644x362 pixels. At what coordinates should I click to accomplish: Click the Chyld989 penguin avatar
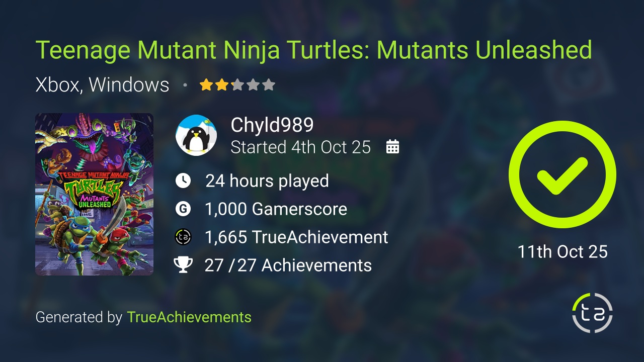coord(196,135)
